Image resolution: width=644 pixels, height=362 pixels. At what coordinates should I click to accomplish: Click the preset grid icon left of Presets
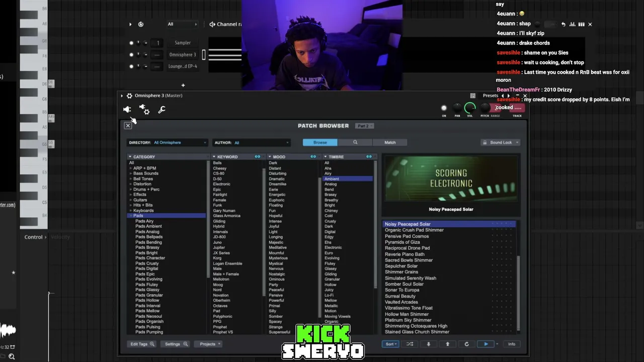click(x=473, y=96)
